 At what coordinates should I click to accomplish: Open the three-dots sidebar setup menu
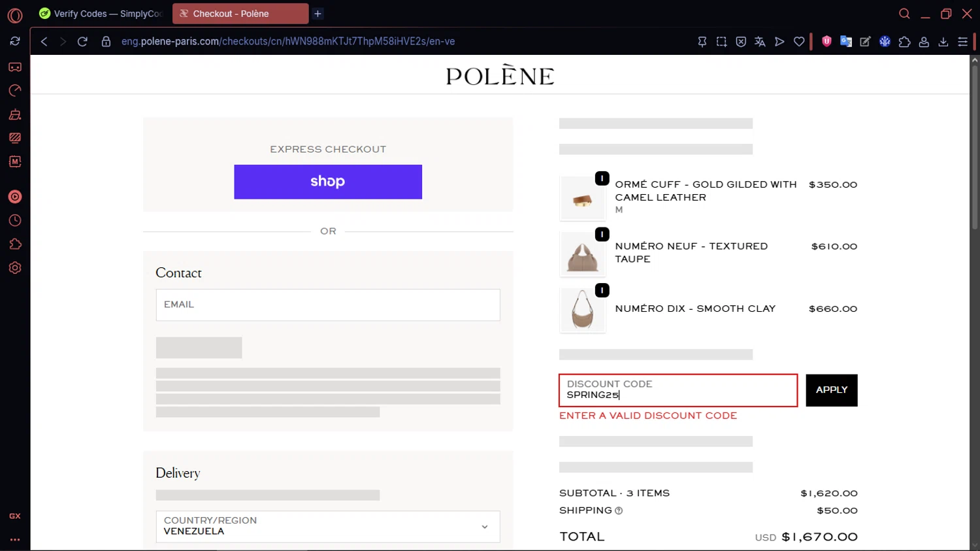(15, 540)
